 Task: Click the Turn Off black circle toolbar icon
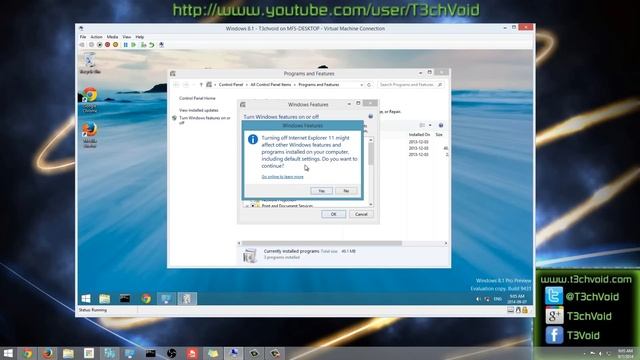99,45
